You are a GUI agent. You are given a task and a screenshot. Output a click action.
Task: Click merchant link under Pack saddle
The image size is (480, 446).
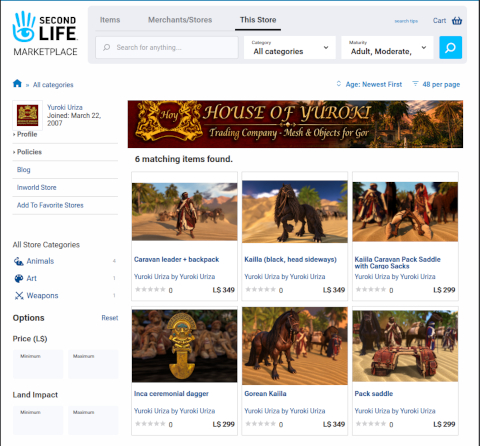(x=395, y=411)
